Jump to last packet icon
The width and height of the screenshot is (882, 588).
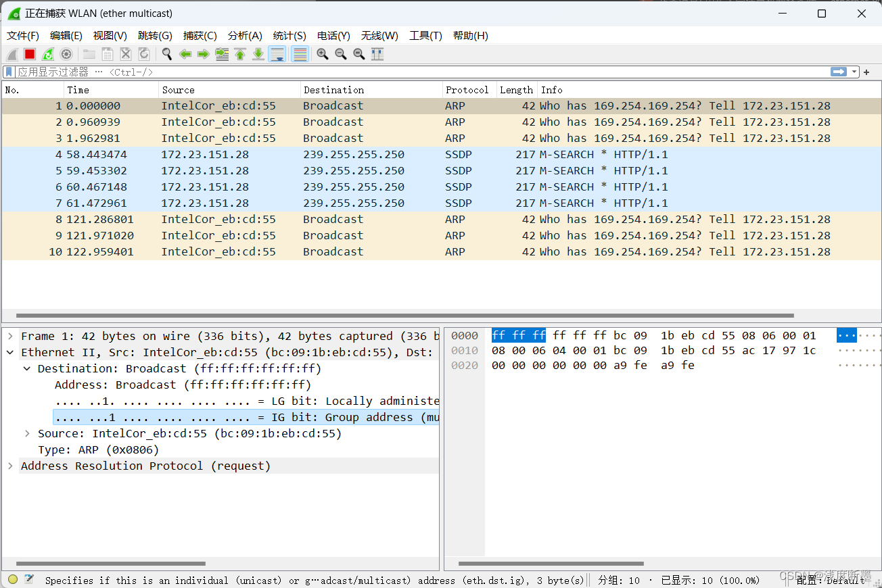pyautogui.click(x=258, y=54)
